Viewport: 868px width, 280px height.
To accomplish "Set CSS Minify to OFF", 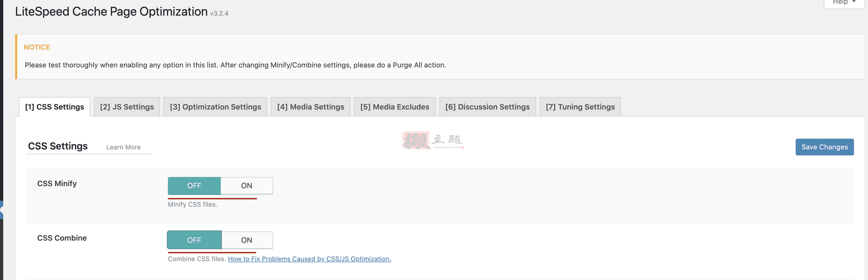I will tap(194, 186).
